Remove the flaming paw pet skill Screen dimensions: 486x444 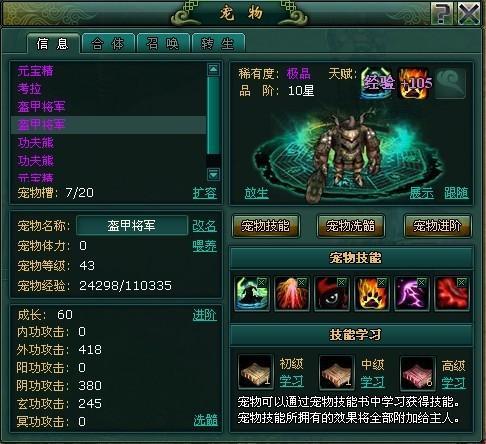coord(381,282)
